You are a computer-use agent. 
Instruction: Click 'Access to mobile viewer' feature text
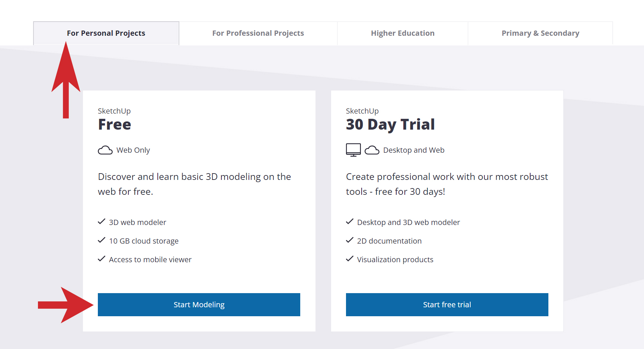150,260
